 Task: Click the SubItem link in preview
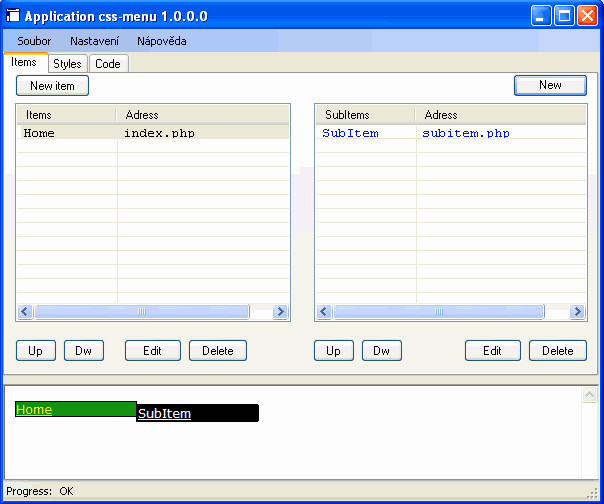click(x=164, y=413)
